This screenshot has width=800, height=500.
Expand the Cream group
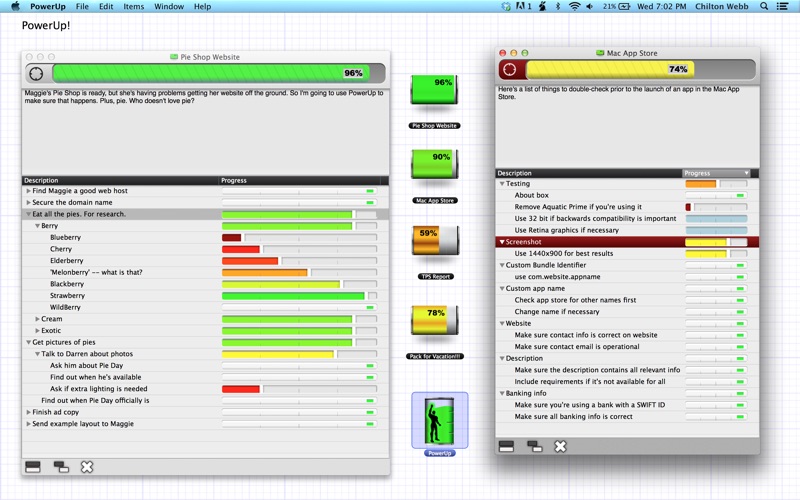37,319
